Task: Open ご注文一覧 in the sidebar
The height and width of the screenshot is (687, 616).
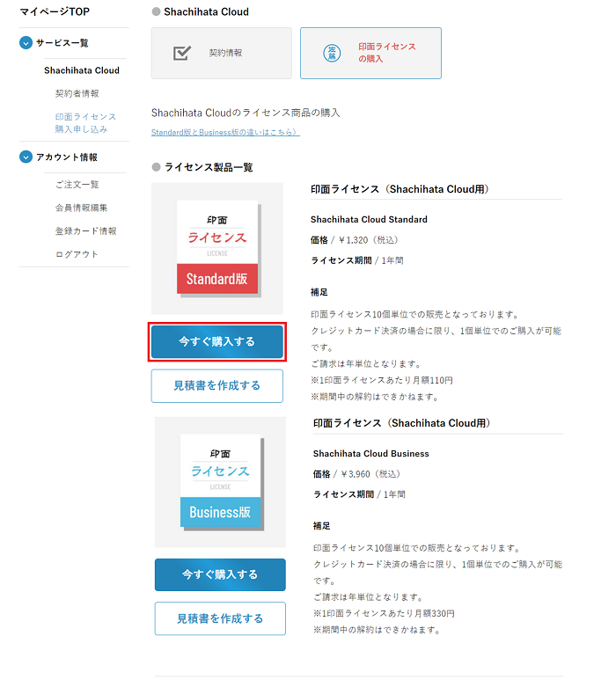Action: [77, 185]
